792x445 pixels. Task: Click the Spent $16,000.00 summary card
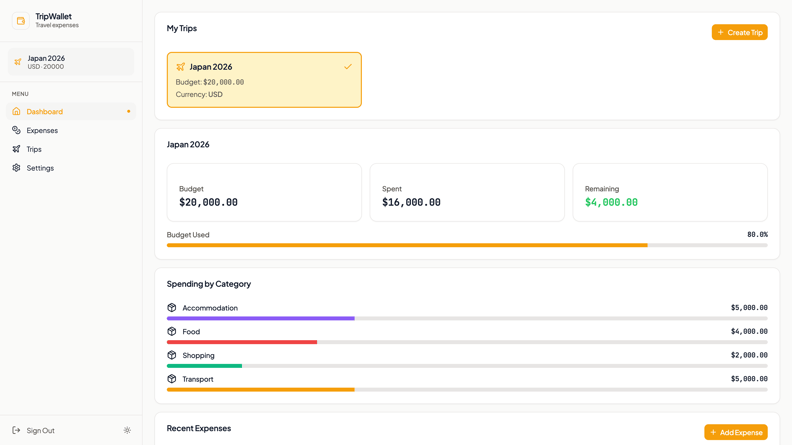(x=467, y=192)
